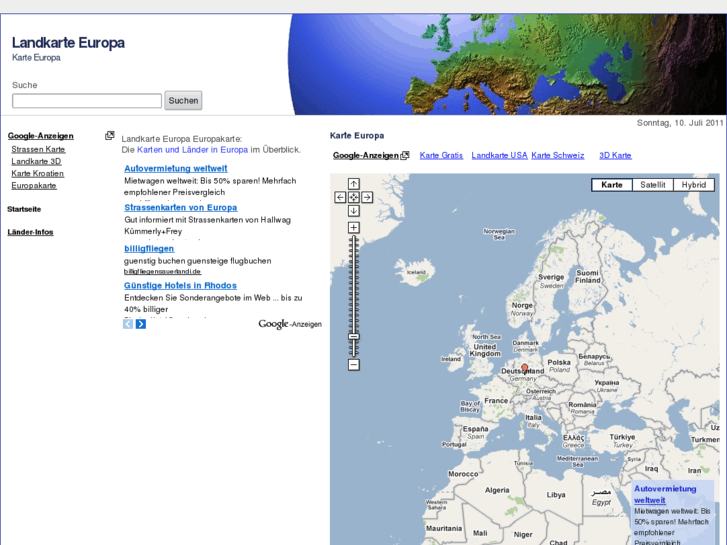727x545 pixels.
Task: Pan the map down with the arrow button
Action: pos(354,211)
